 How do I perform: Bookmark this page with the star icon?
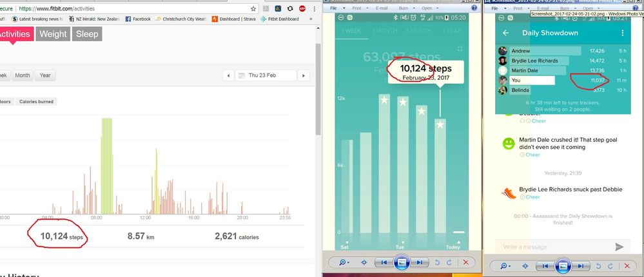[253, 8]
